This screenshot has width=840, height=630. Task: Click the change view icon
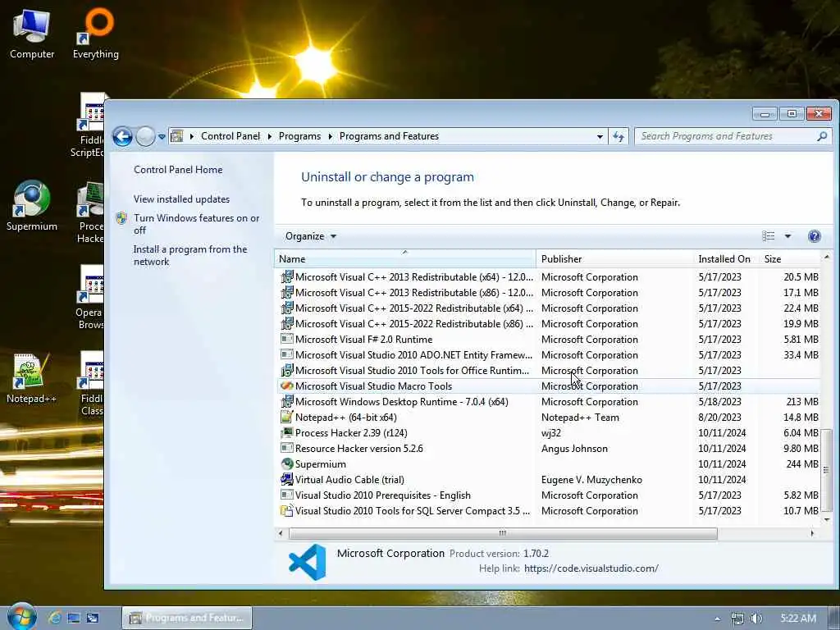coord(768,236)
